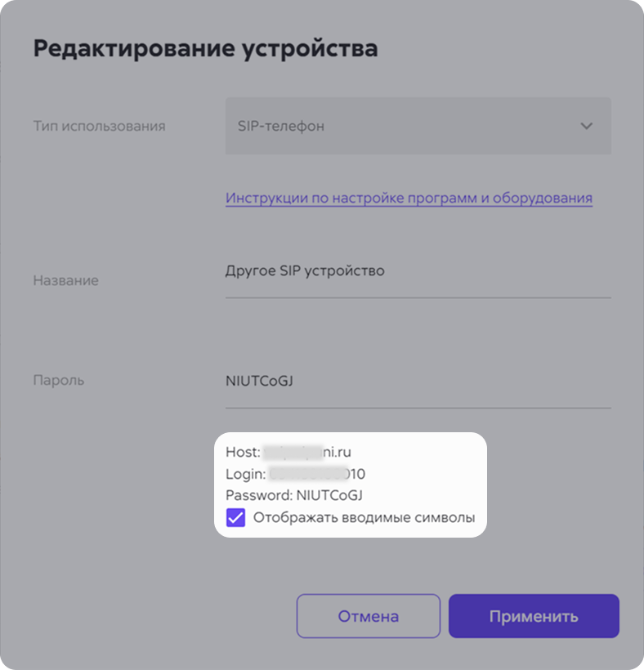Click the SIP-телефон text in the dropdown

coord(280,126)
